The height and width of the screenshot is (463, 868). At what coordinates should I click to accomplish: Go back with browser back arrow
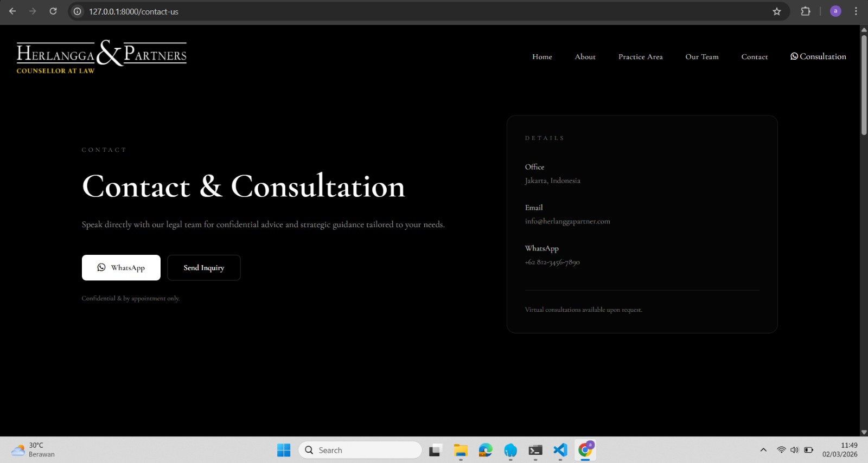click(12, 11)
